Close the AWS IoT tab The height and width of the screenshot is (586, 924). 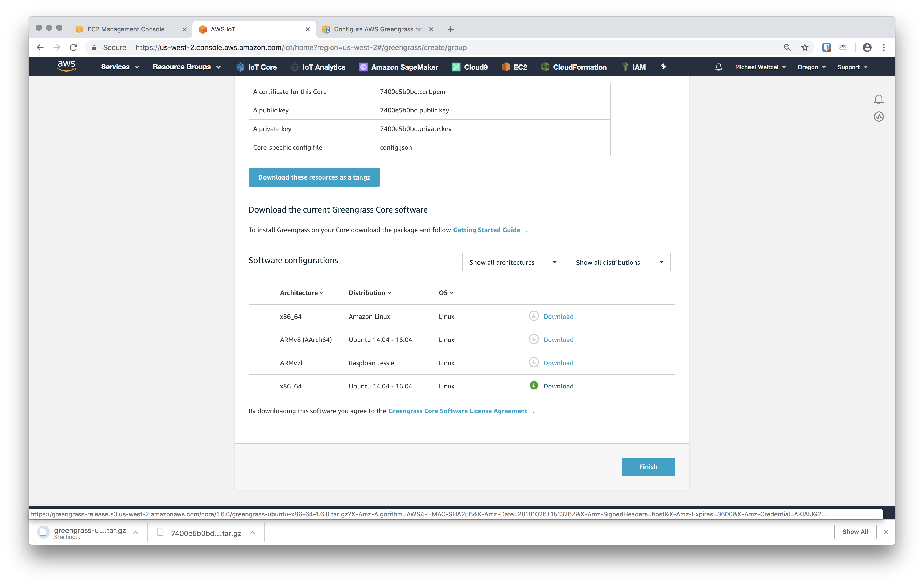pos(307,29)
